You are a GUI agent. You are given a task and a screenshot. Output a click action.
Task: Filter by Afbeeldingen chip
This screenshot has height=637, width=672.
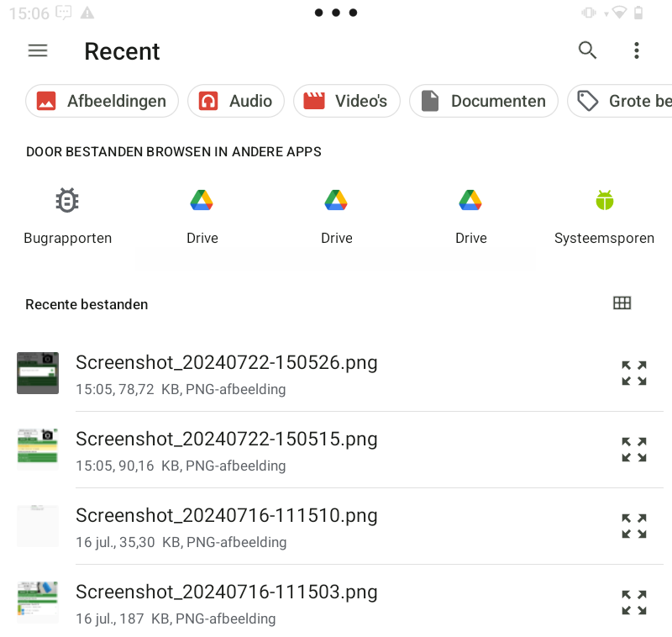coord(102,101)
